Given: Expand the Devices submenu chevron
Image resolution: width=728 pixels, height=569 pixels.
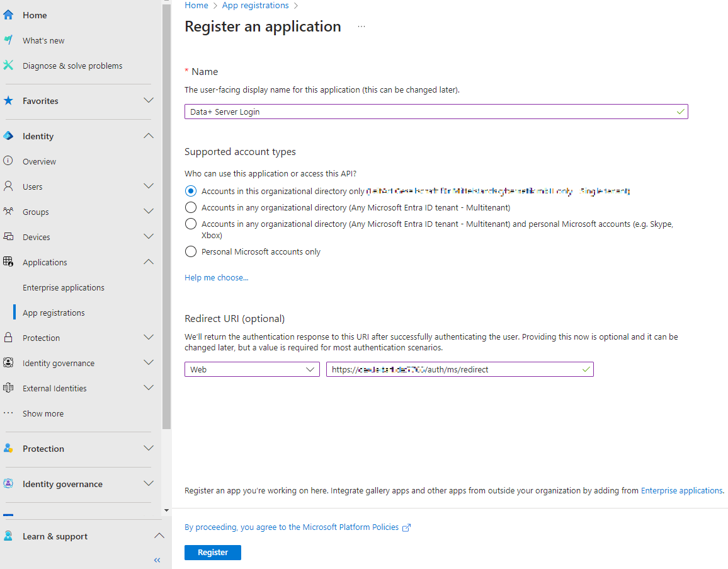Looking at the screenshot, I should coord(149,236).
